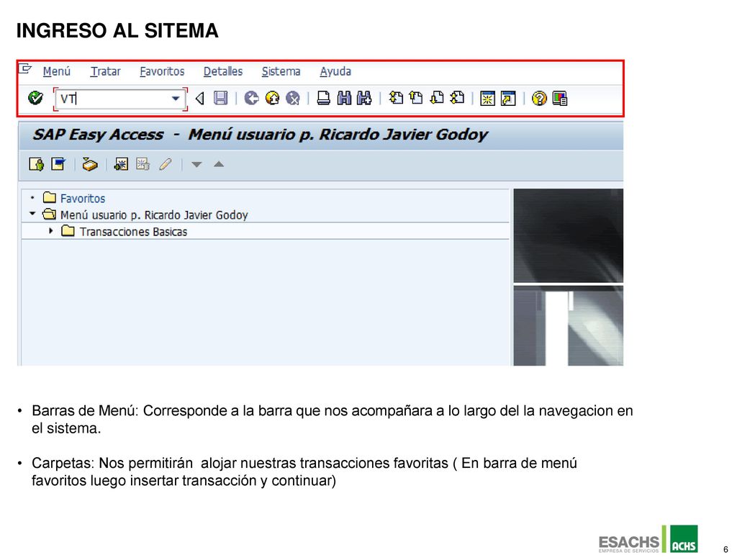Click the Find Next binoculars icon

[x=364, y=99]
